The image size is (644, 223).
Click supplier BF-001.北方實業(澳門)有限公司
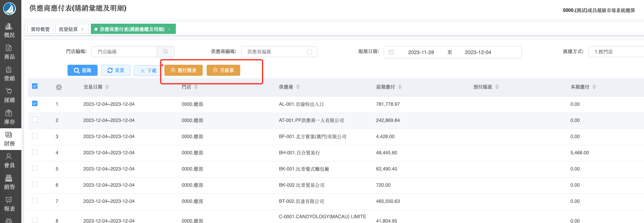click(x=313, y=137)
